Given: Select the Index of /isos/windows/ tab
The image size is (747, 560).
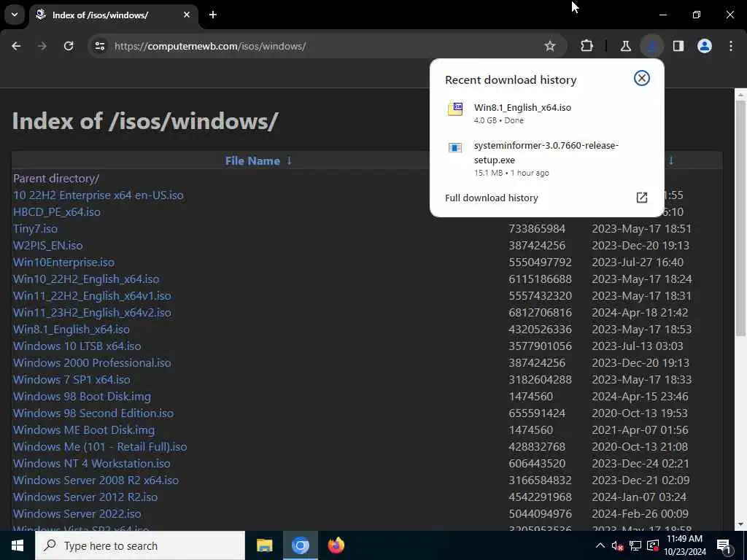Looking at the screenshot, I should pos(113,15).
